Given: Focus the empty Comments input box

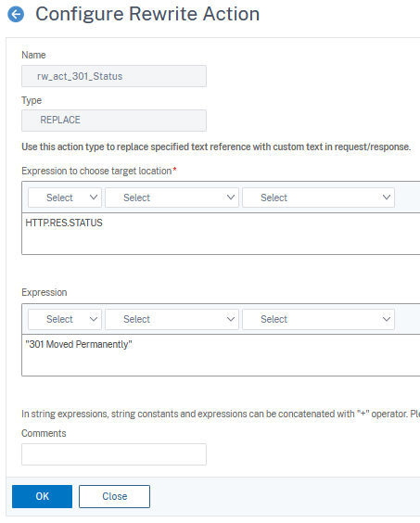Looking at the screenshot, I should (x=114, y=454).
